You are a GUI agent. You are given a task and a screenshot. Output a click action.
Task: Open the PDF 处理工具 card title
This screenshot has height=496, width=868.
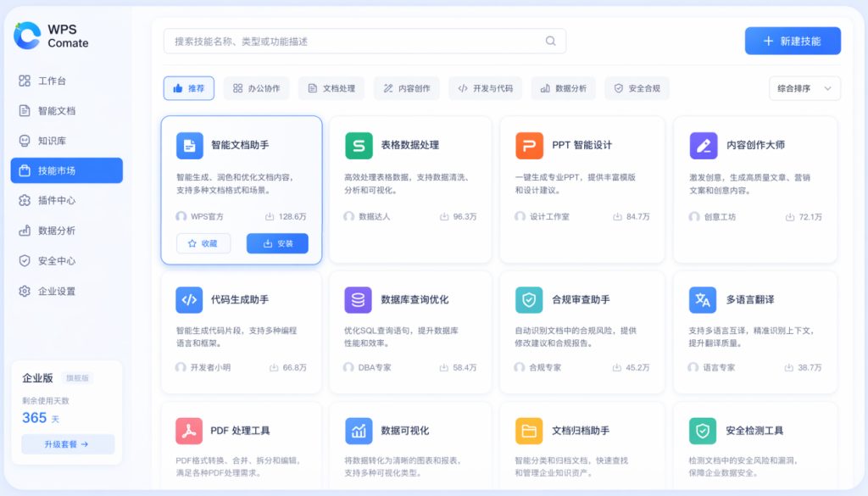click(240, 431)
